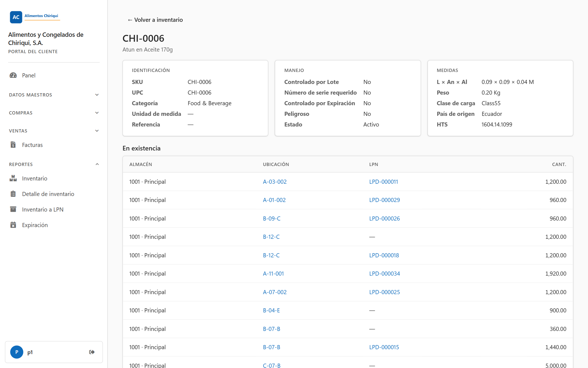Click the Detalle de inventario clipboard icon
This screenshot has height=368, width=588.
(x=13, y=194)
